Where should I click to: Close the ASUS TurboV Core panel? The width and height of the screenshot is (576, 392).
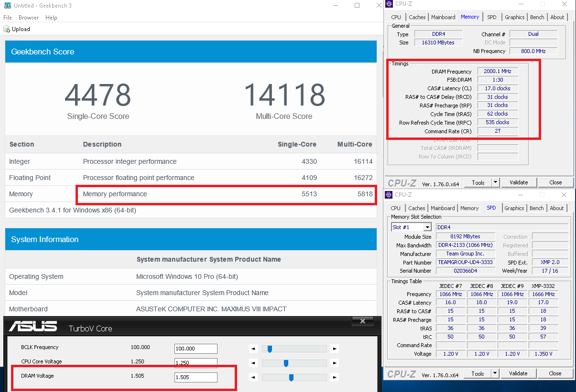(365, 322)
